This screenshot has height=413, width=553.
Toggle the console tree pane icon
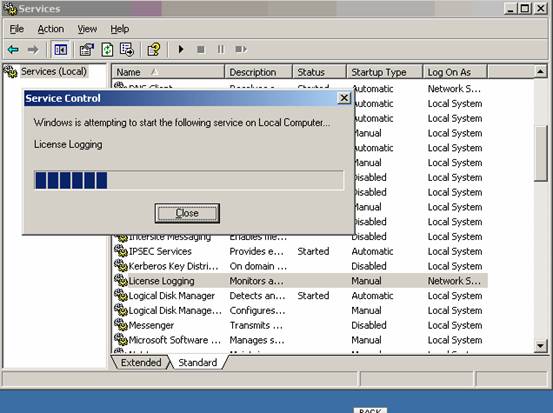61,49
